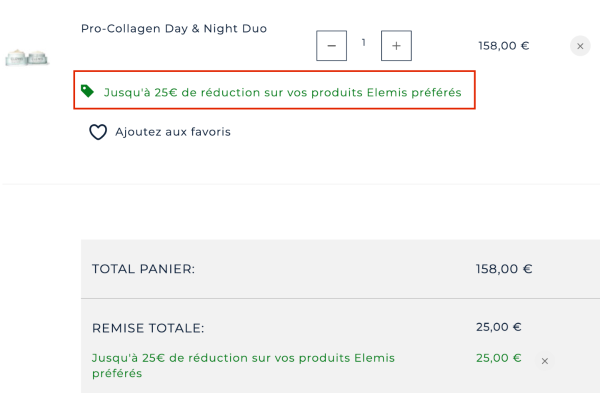Click the heart favorites icon

coord(98,132)
